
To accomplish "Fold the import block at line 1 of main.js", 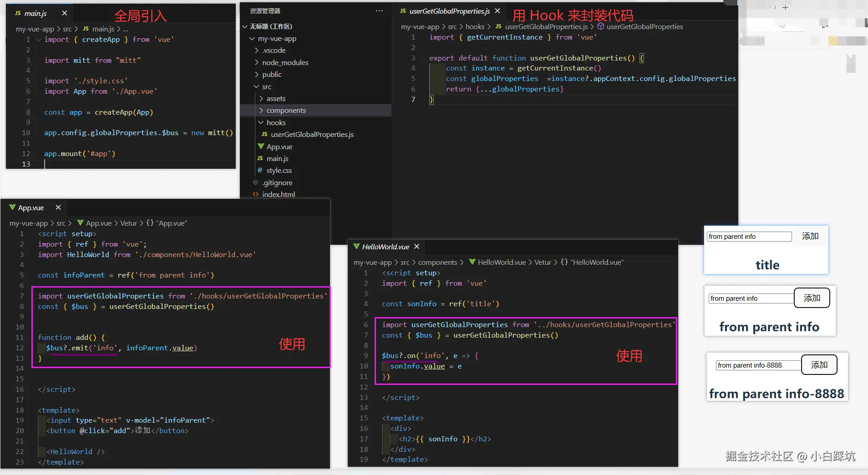I will (x=38, y=40).
